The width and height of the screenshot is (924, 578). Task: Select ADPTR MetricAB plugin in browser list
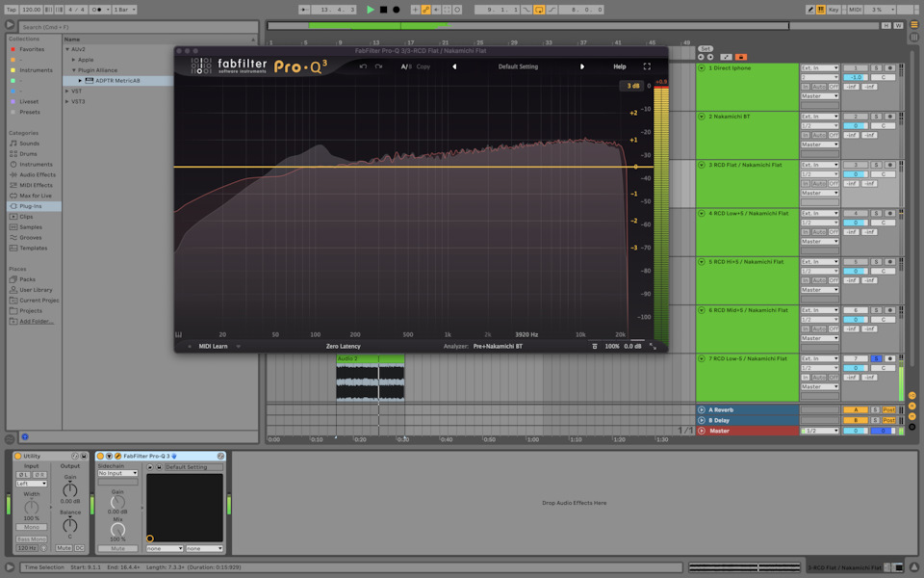[117, 81]
